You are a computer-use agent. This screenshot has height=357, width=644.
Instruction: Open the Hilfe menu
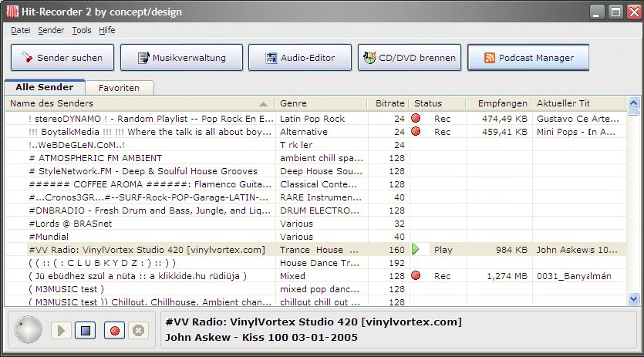coord(106,30)
